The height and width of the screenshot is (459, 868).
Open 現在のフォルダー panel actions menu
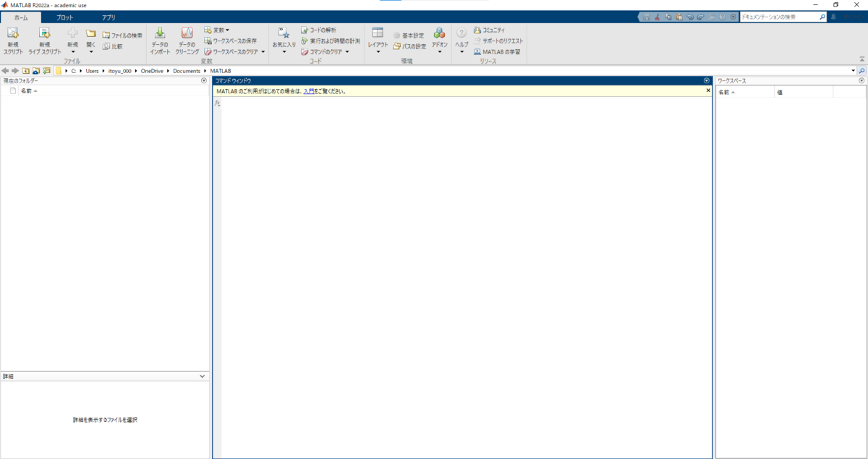(204, 80)
